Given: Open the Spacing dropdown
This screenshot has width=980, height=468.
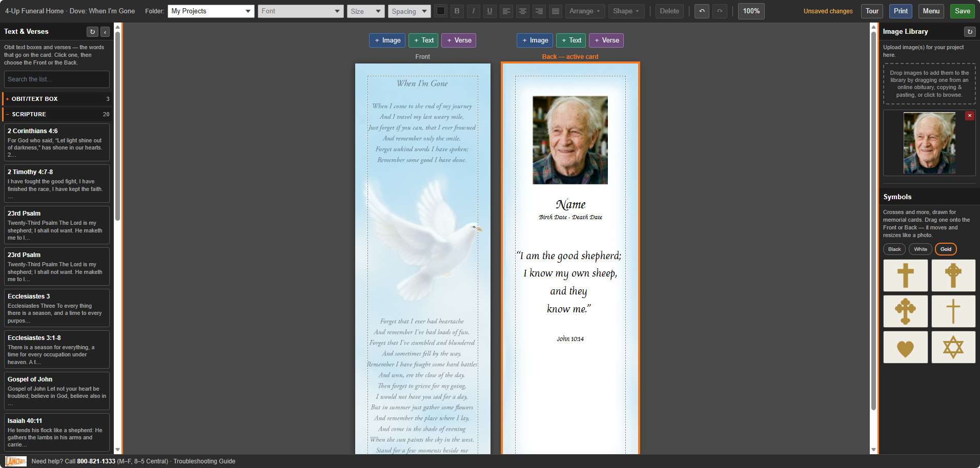Looking at the screenshot, I should pyautogui.click(x=409, y=11).
